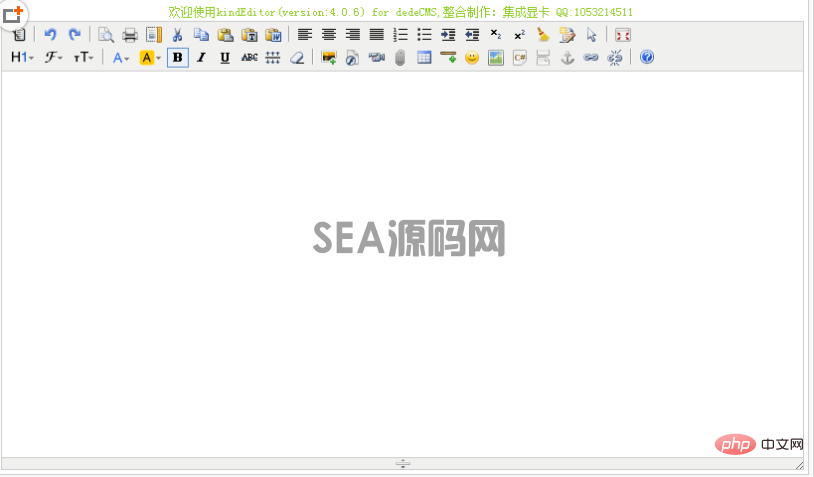Open the font family dropdown
Screen dimensions: 814x477
pyautogui.click(x=53, y=58)
